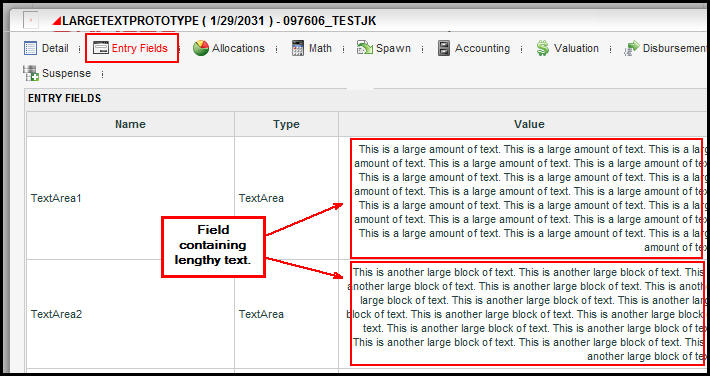The height and width of the screenshot is (376, 710).
Task: Click the Suspense icon
Action: pos(31,73)
